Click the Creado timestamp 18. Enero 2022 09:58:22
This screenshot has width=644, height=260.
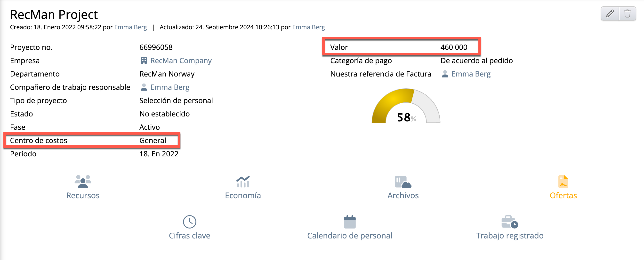[x=67, y=27]
